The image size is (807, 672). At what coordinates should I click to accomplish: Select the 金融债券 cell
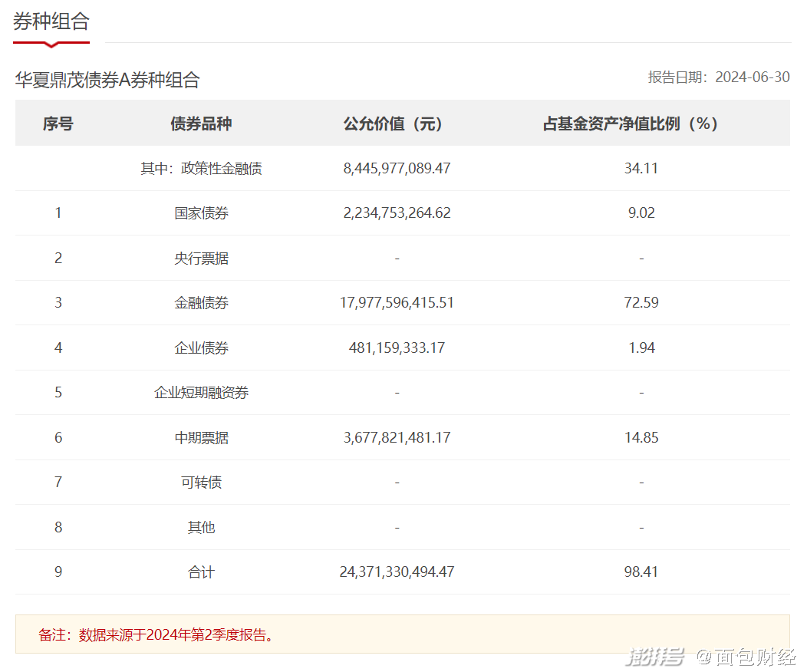(x=201, y=302)
